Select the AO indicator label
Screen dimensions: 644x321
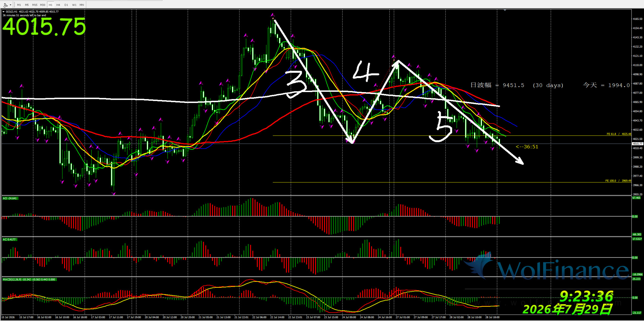click(x=10, y=198)
